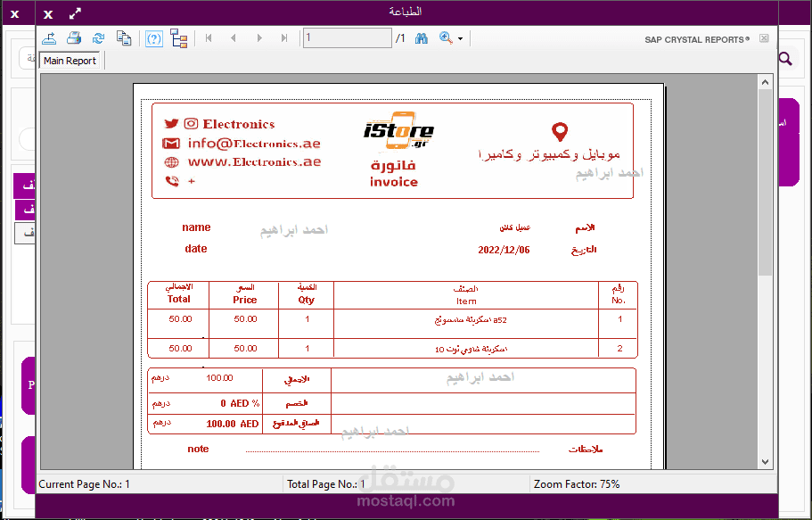Toggle the print window fullscreen arrows icon

[x=75, y=13]
